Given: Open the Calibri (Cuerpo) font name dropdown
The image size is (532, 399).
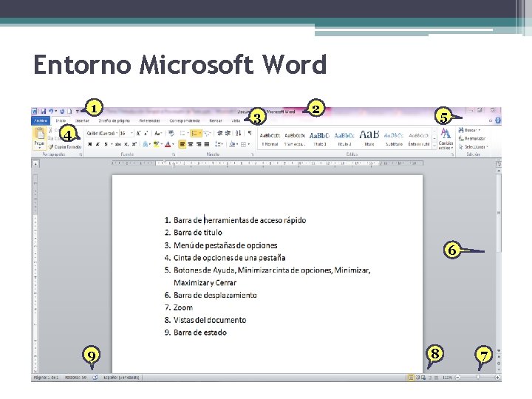Looking at the screenshot, I should coord(101,133).
